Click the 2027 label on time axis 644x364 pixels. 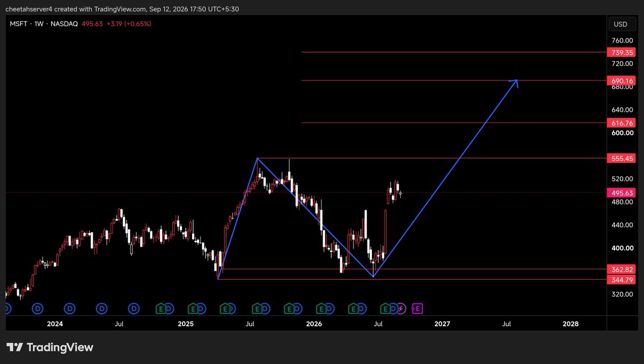coord(442,324)
